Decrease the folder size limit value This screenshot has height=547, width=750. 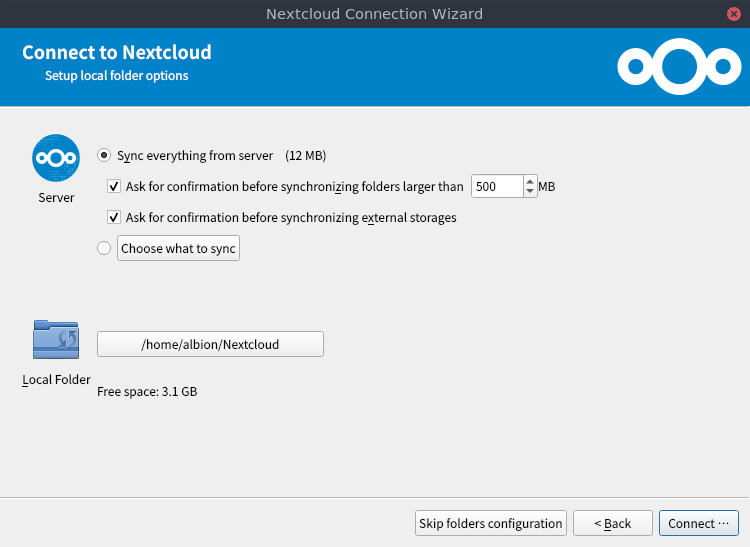(x=529, y=191)
